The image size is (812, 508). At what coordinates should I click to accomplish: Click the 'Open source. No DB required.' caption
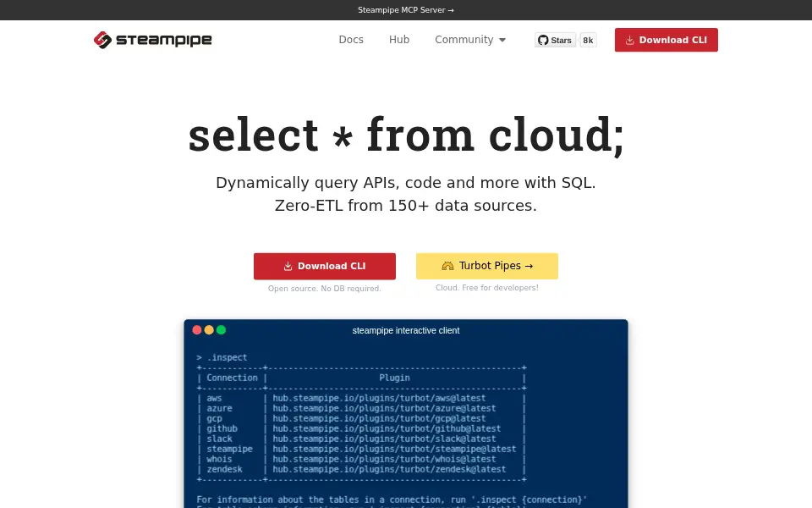tap(325, 289)
